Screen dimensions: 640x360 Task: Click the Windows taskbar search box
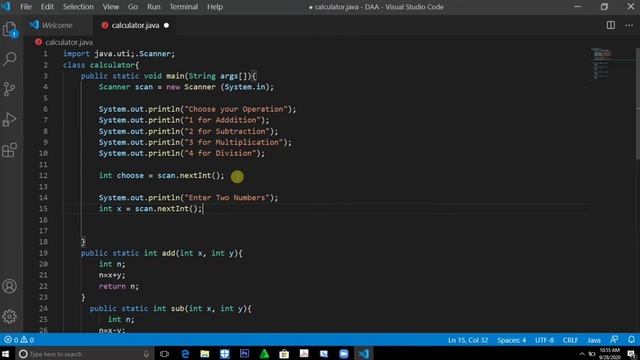(x=84, y=354)
